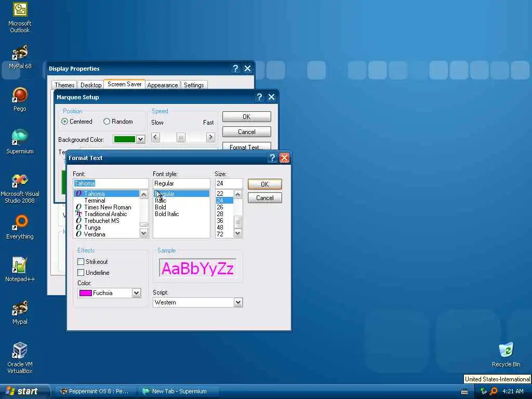Select the Mypal desktop shortcut
The image size is (532, 399).
20,312
